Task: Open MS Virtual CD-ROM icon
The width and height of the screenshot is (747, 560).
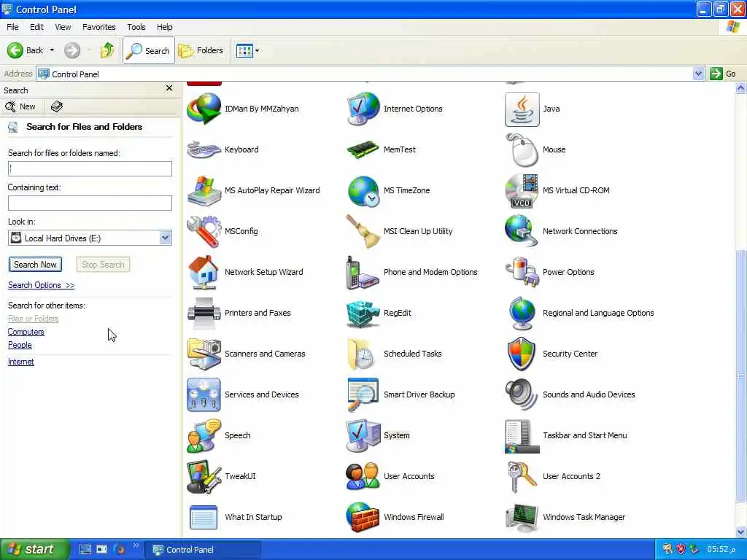Action: pos(522,190)
